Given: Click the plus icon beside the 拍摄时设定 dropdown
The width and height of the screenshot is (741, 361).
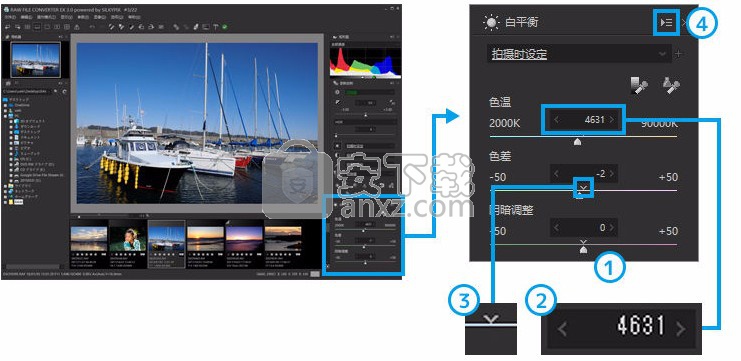Looking at the screenshot, I should click(679, 54).
